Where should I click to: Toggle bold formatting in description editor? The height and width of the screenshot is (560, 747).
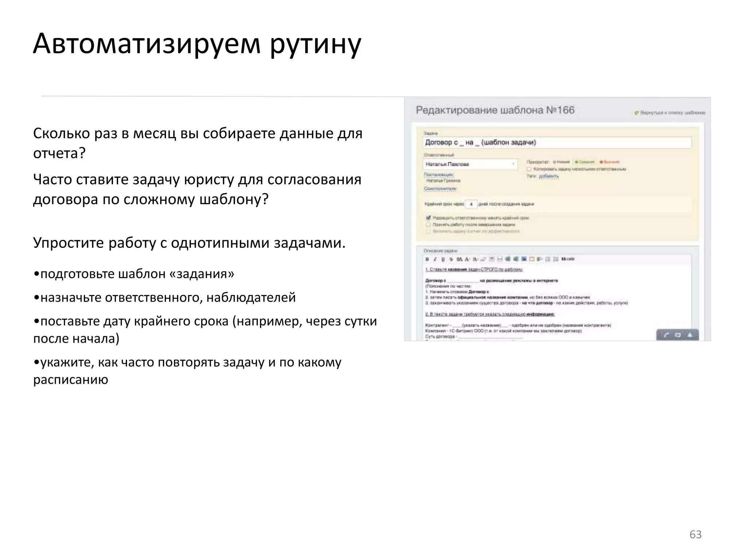pos(427,259)
